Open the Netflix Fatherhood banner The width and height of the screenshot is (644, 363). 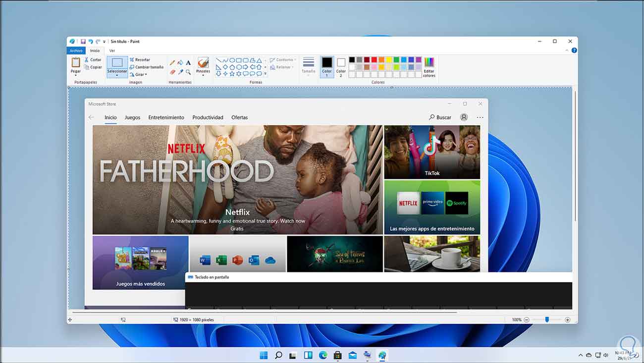[x=238, y=180]
